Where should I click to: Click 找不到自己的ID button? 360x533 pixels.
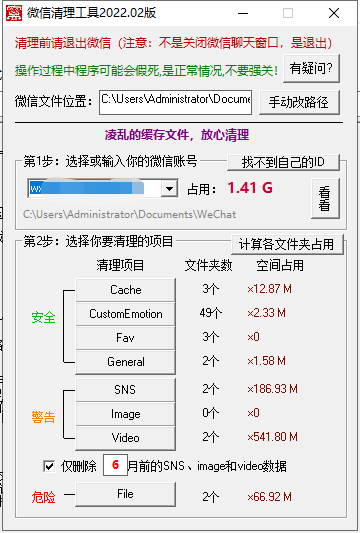click(283, 162)
